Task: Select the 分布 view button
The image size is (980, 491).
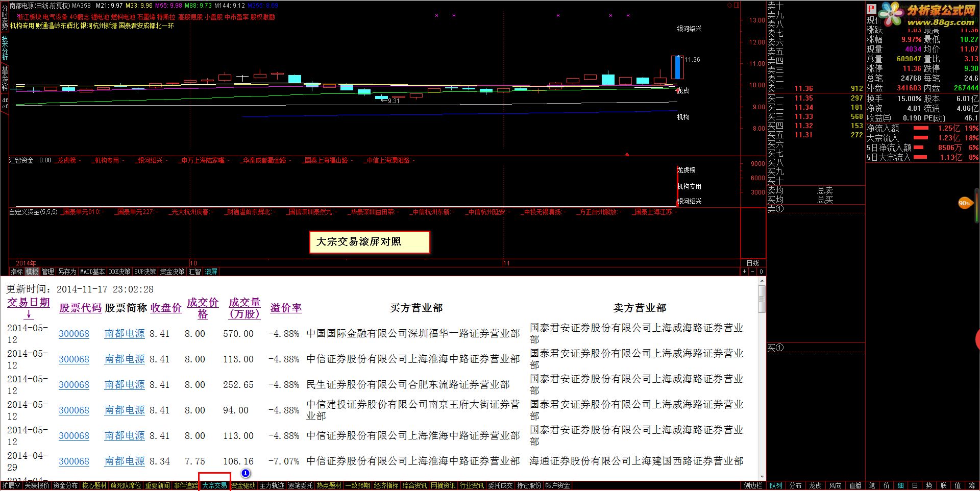Action: (796, 485)
